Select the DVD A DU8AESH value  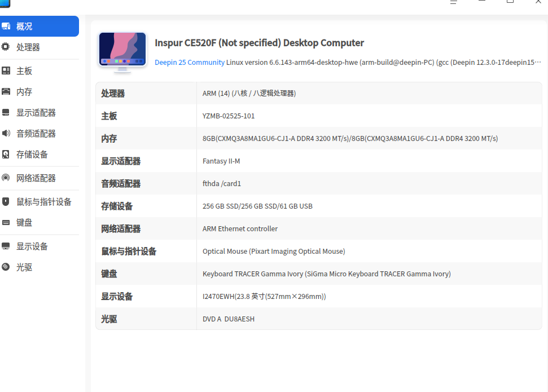[x=229, y=319]
